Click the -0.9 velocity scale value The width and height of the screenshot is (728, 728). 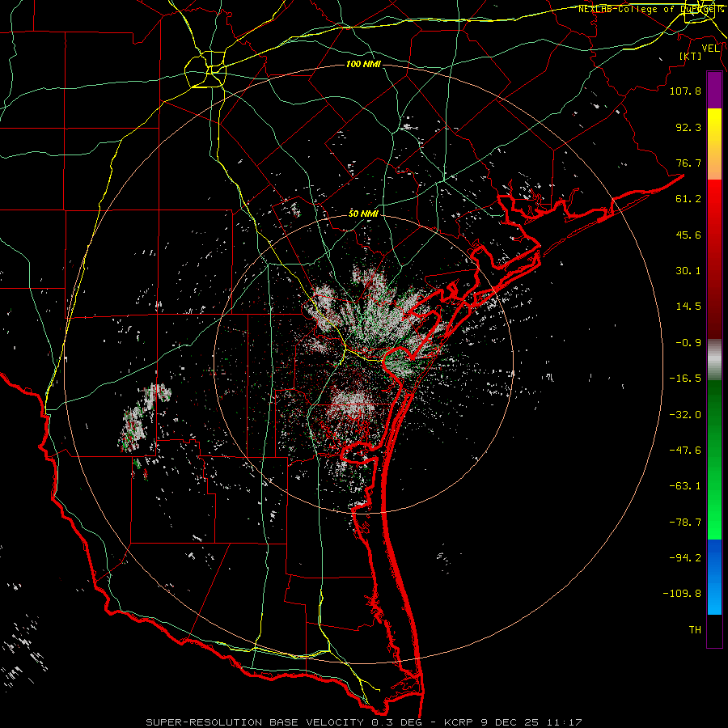pos(688,343)
